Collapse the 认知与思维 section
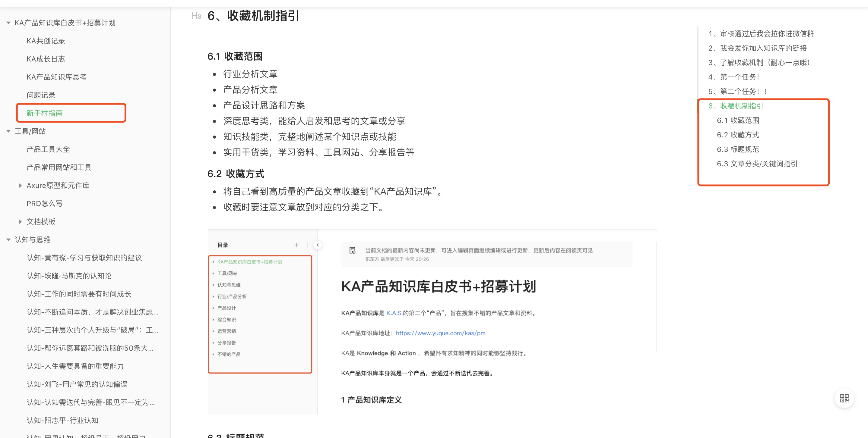Image resolution: width=868 pixels, height=438 pixels. [x=8, y=240]
